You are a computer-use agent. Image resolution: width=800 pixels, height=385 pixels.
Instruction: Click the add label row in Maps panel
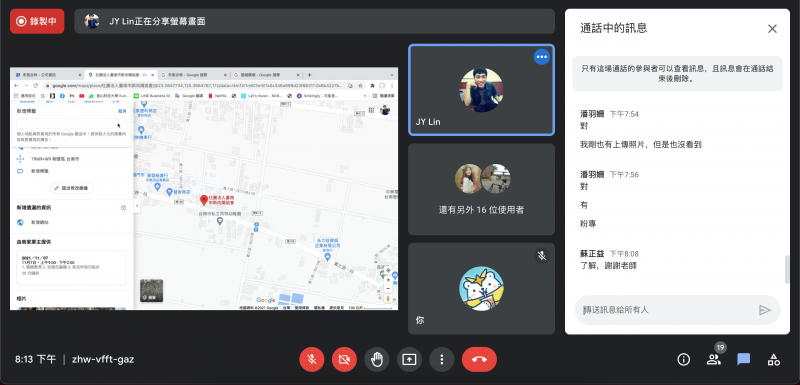pyautogui.click(x=71, y=171)
